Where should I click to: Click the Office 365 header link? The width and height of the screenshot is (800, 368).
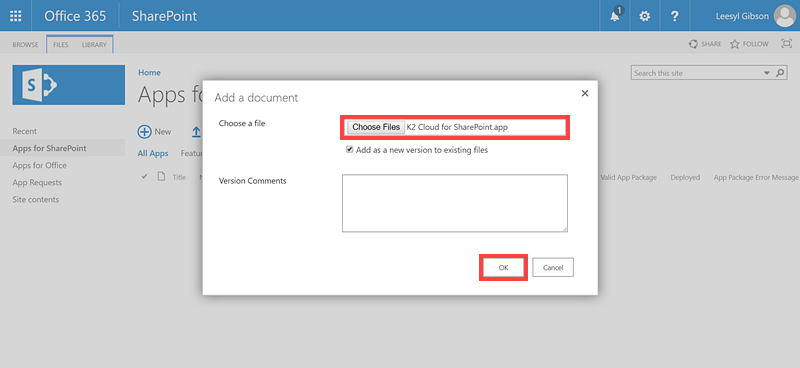pyautogui.click(x=75, y=16)
